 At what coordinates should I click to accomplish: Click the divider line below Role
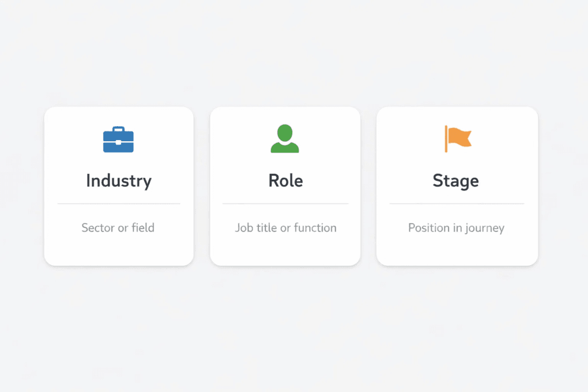285,203
